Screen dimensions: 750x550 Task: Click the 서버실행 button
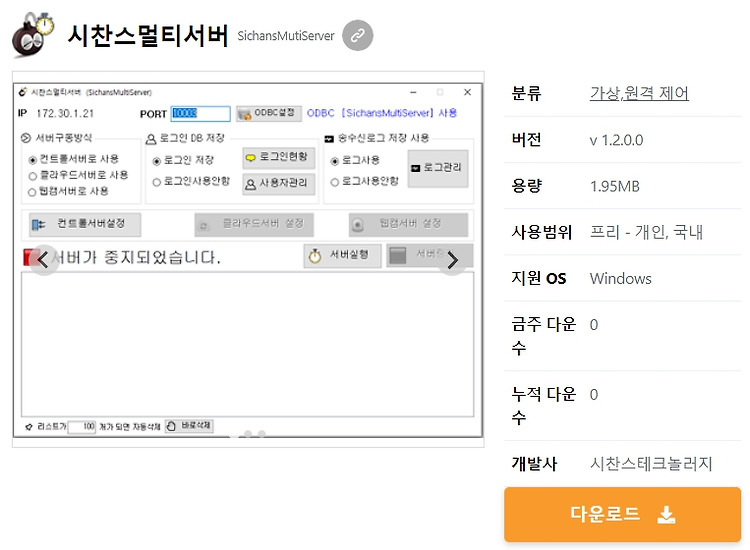point(342,255)
